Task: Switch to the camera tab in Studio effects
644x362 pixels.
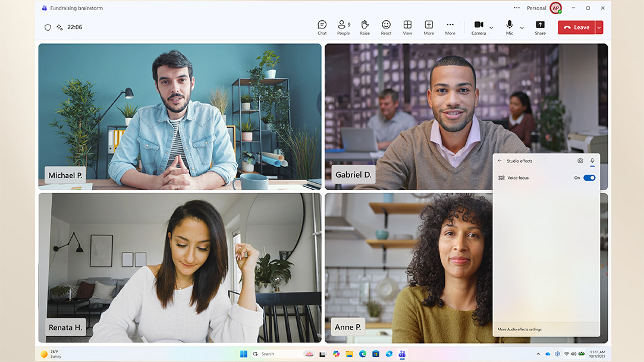Action: pos(580,160)
